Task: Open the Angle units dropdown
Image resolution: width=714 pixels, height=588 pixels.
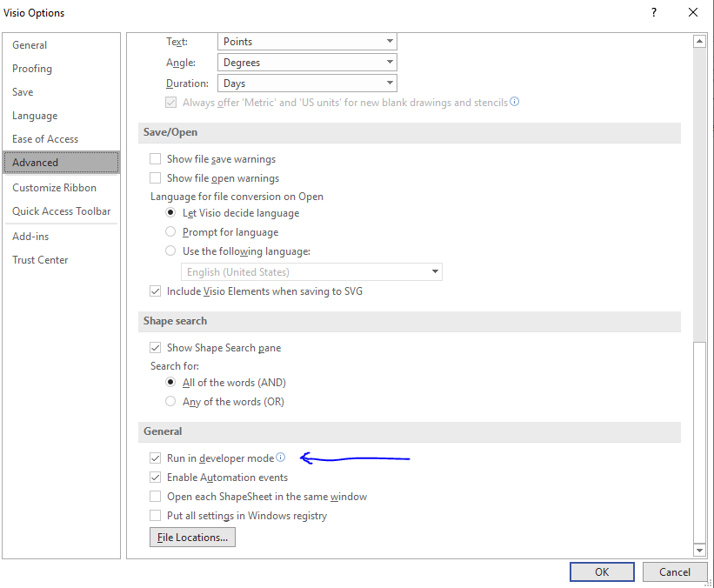Action: (307, 63)
